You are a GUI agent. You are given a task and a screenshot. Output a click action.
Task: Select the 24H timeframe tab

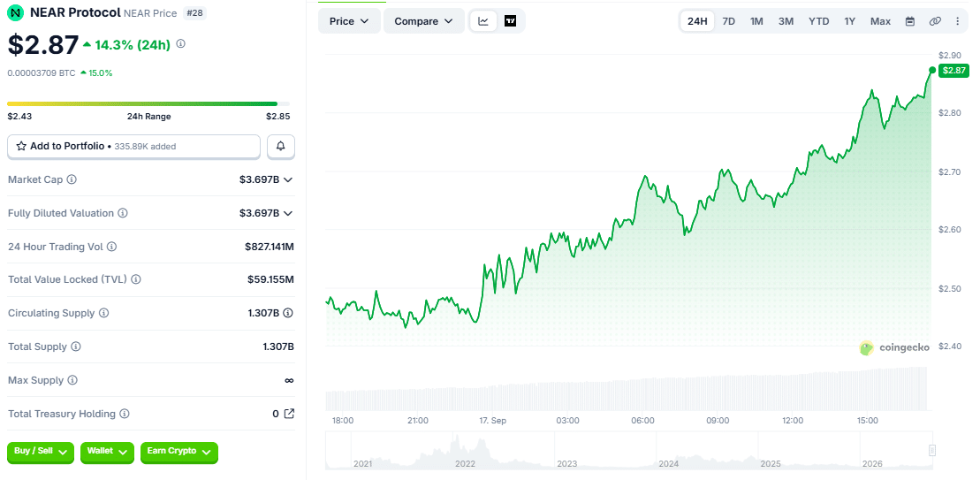tap(697, 21)
